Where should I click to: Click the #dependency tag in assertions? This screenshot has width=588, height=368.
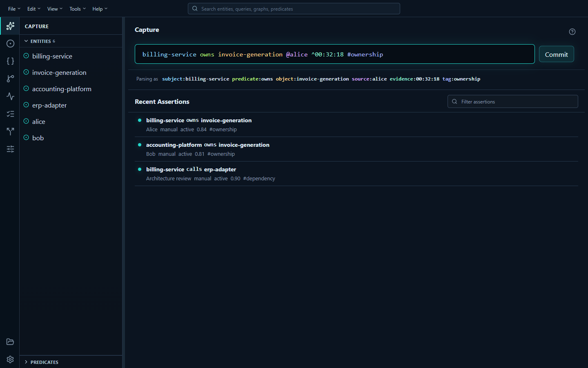[259, 179]
